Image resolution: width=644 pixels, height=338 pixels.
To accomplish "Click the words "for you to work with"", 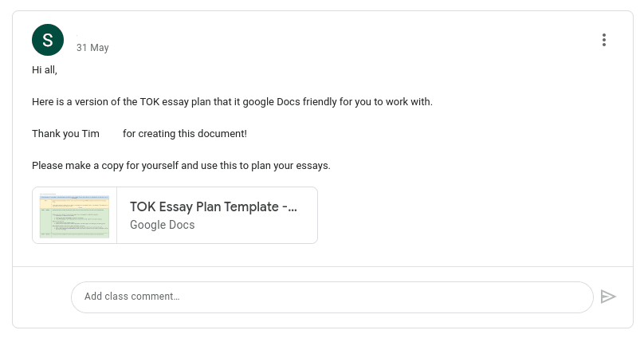I will pos(391,102).
